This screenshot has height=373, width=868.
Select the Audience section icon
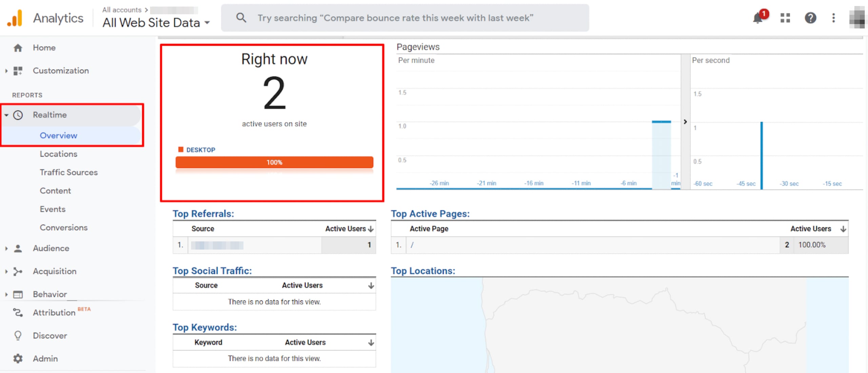(18, 248)
